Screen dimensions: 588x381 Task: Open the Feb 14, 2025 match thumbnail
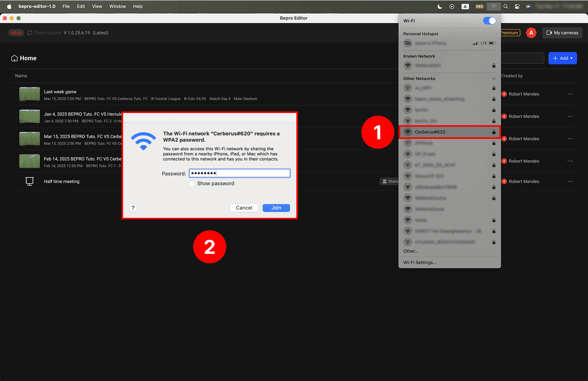coord(29,161)
